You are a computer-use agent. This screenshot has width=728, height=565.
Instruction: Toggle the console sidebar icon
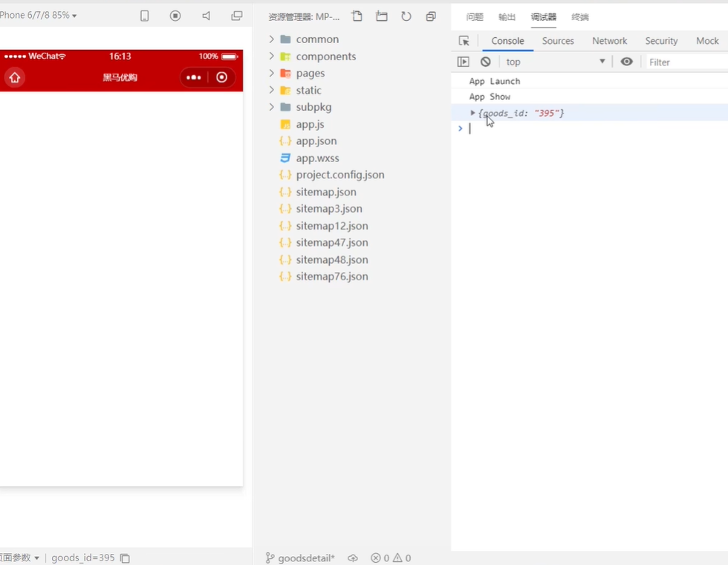(463, 62)
